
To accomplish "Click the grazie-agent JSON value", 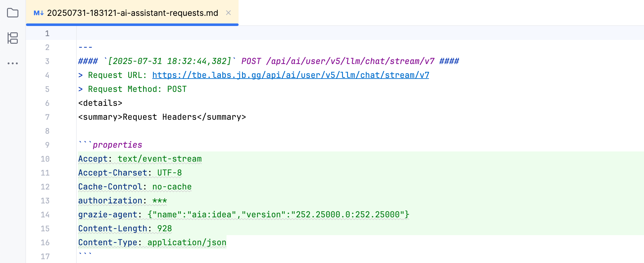I will pyautogui.click(x=278, y=215).
